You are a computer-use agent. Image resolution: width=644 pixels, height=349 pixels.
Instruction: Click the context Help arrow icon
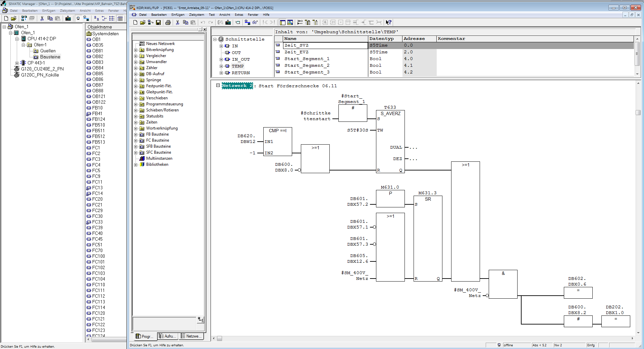388,22
